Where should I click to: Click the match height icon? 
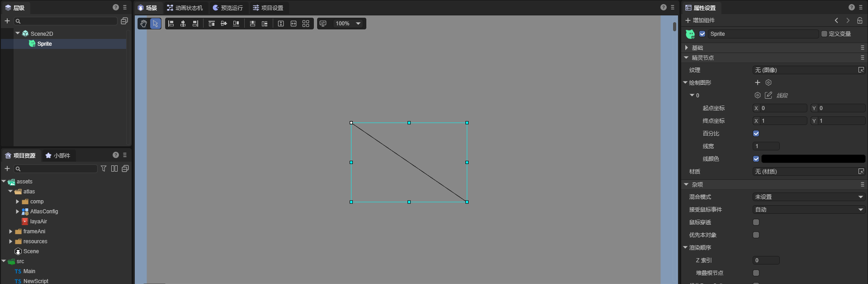pos(281,24)
